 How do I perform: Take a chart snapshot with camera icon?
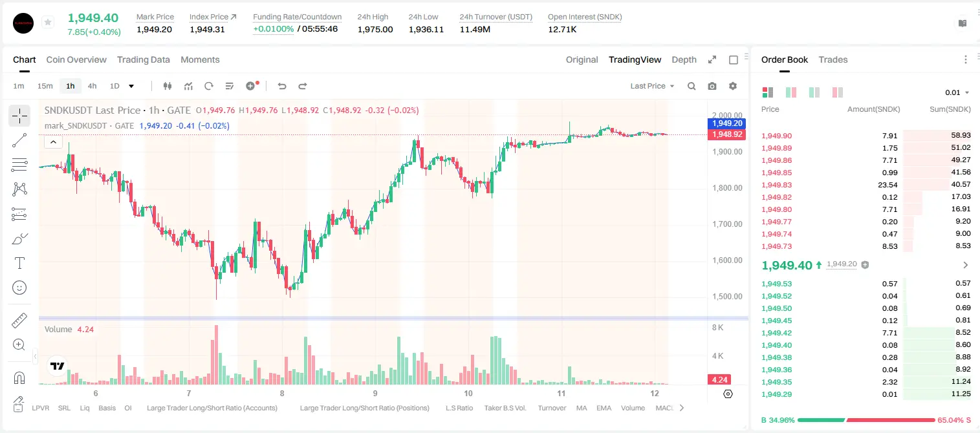(x=712, y=86)
